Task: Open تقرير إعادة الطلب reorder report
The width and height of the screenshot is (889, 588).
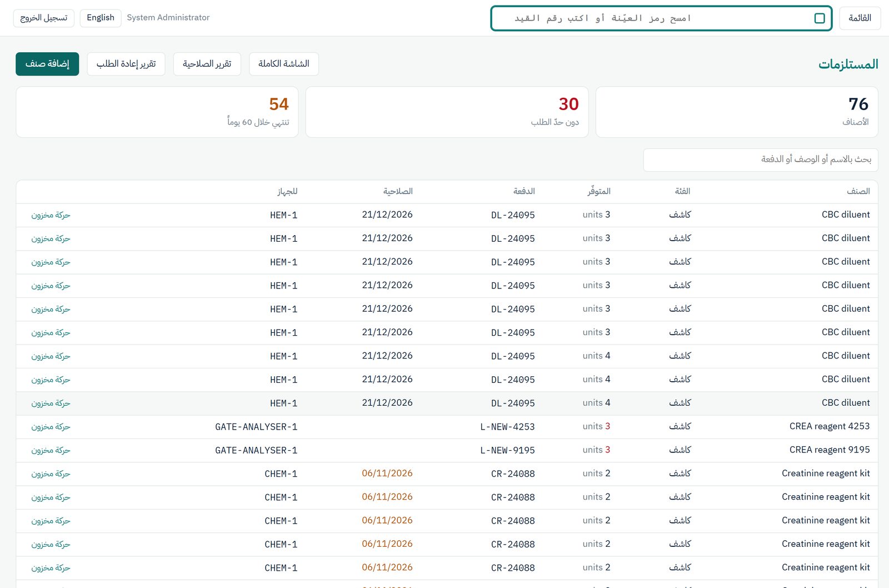Action: 126,64
